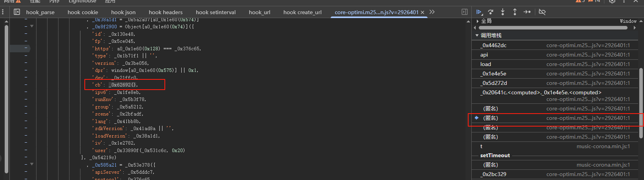Click the scope panel horizontal scrollbar
The image size is (644, 180).
pos(553,28)
